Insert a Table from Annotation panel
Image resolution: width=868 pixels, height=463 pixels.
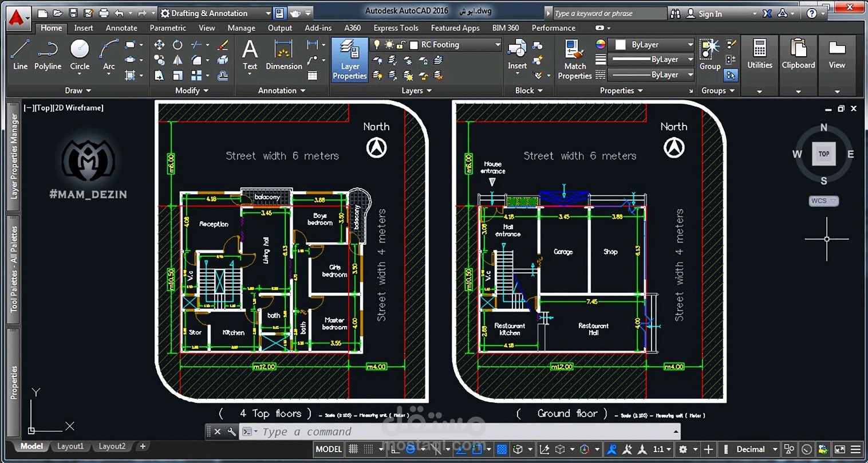coord(313,76)
